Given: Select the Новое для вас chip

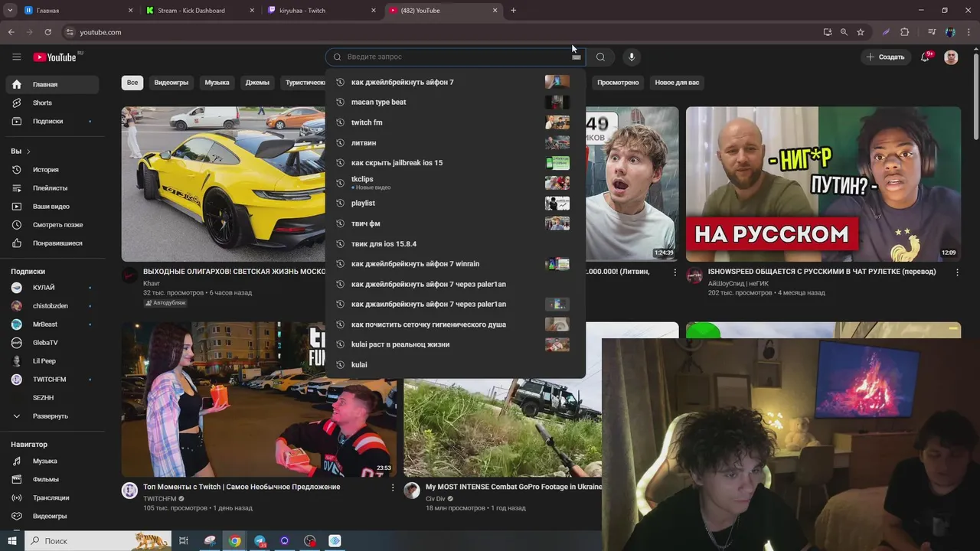Looking at the screenshot, I should point(677,82).
